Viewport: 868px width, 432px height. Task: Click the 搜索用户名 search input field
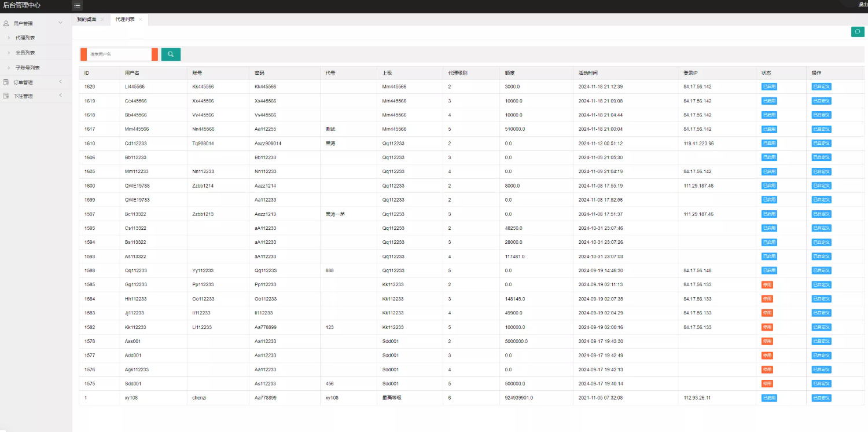click(119, 54)
